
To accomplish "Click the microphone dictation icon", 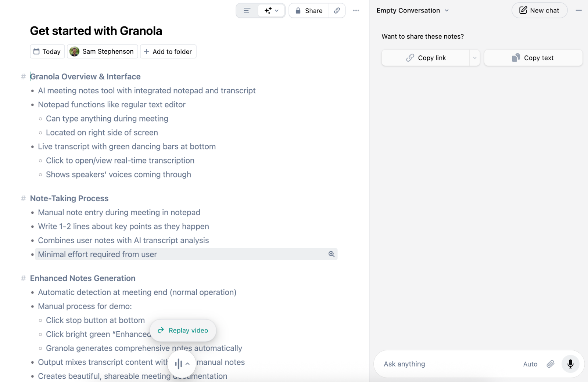I will coord(570,364).
